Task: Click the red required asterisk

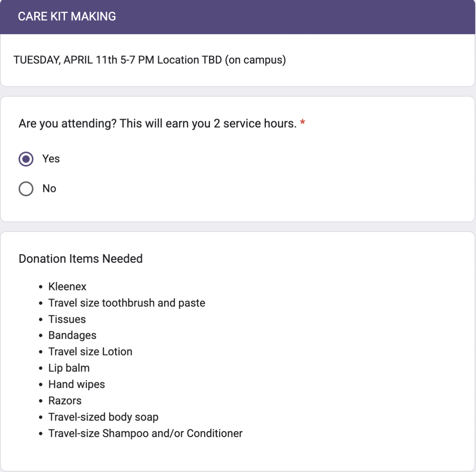Action: pyautogui.click(x=303, y=123)
